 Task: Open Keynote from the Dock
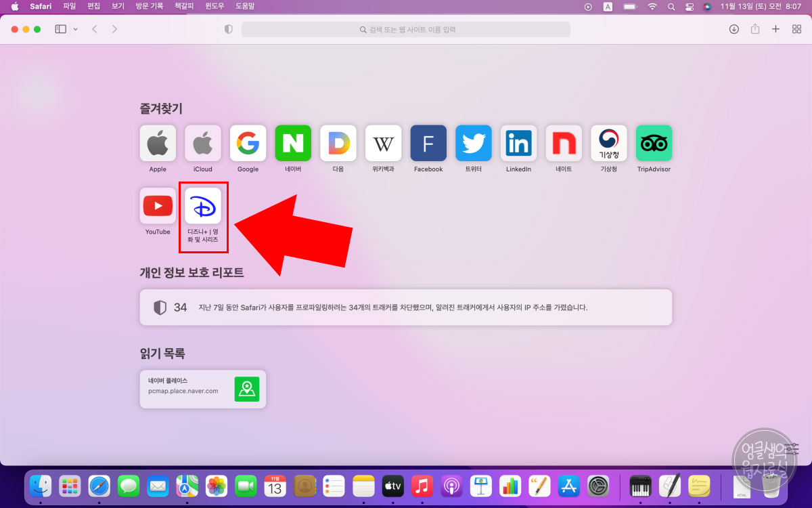[480, 486]
